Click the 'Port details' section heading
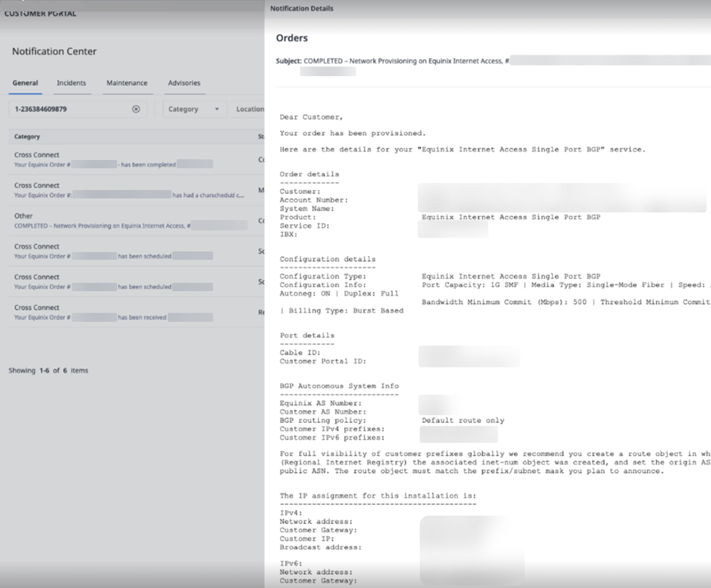This screenshot has height=588, width=711. point(307,336)
